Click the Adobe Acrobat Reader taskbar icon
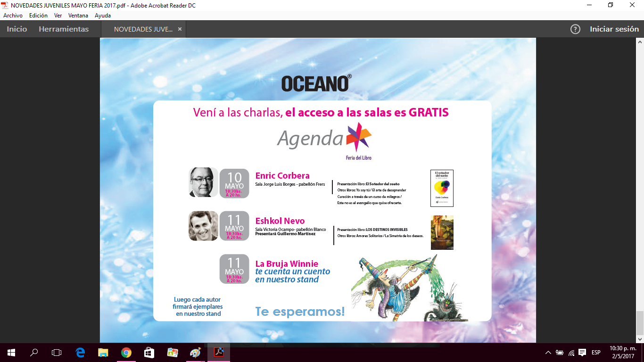 coord(219,353)
